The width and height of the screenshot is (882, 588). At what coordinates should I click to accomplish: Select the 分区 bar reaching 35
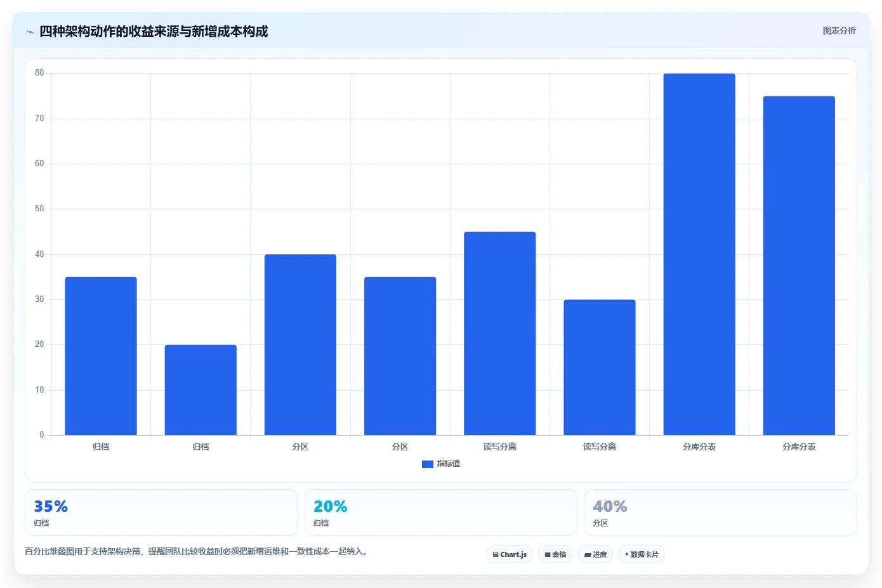coord(400,356)
